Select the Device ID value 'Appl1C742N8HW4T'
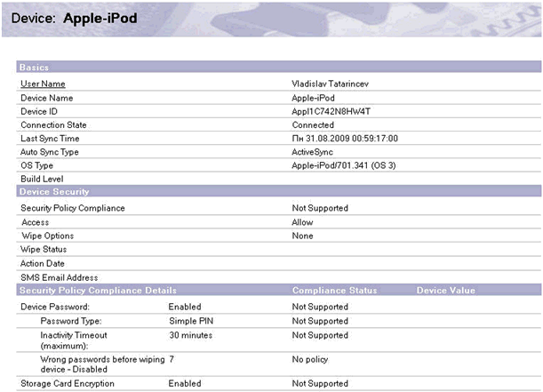Screen dimensions: 543x392 [331, 111]
